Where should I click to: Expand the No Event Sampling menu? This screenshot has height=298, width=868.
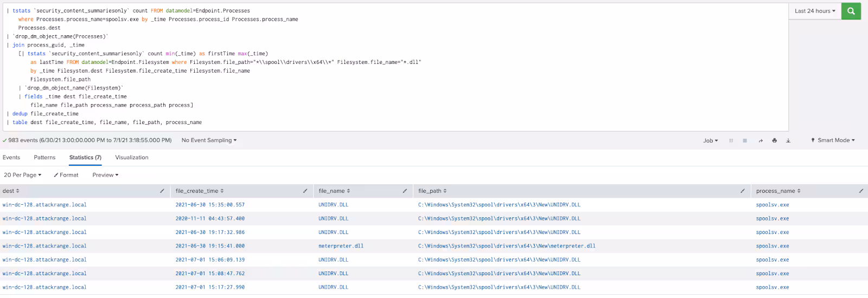tap(209, 140)
